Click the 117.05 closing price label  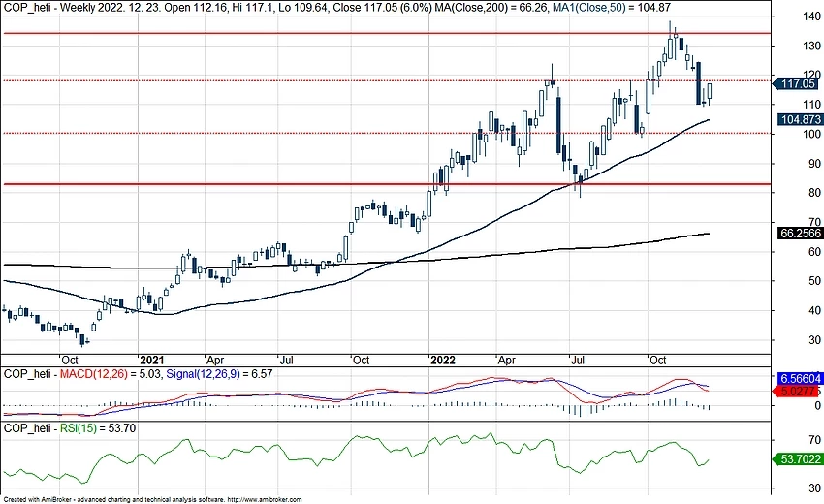[800, 84]
